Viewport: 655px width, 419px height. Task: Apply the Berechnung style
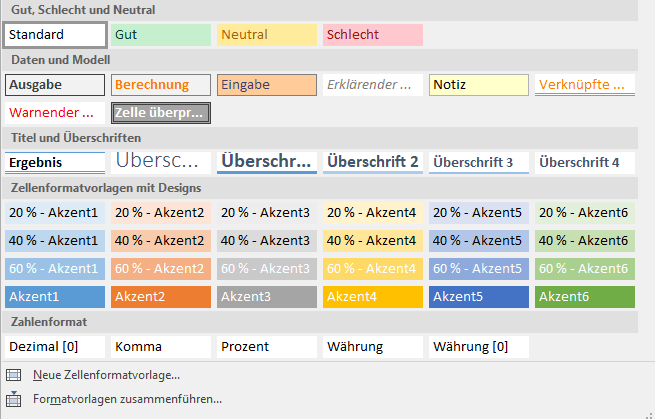coord(161,85)
